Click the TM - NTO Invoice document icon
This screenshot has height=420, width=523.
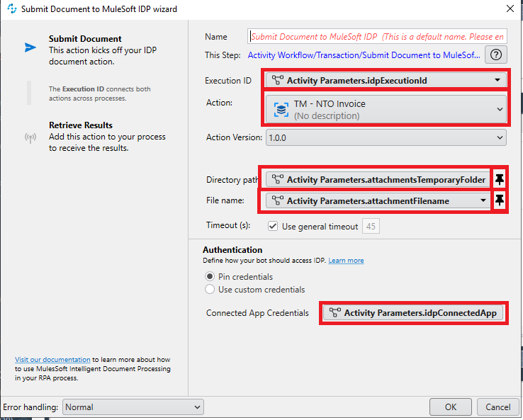coord(281,109)
